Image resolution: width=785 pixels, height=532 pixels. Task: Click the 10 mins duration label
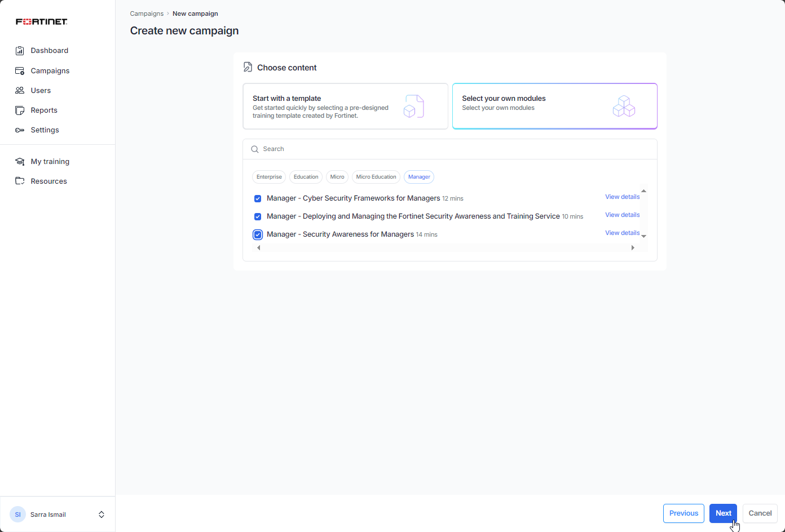click(x=572, y=217)
